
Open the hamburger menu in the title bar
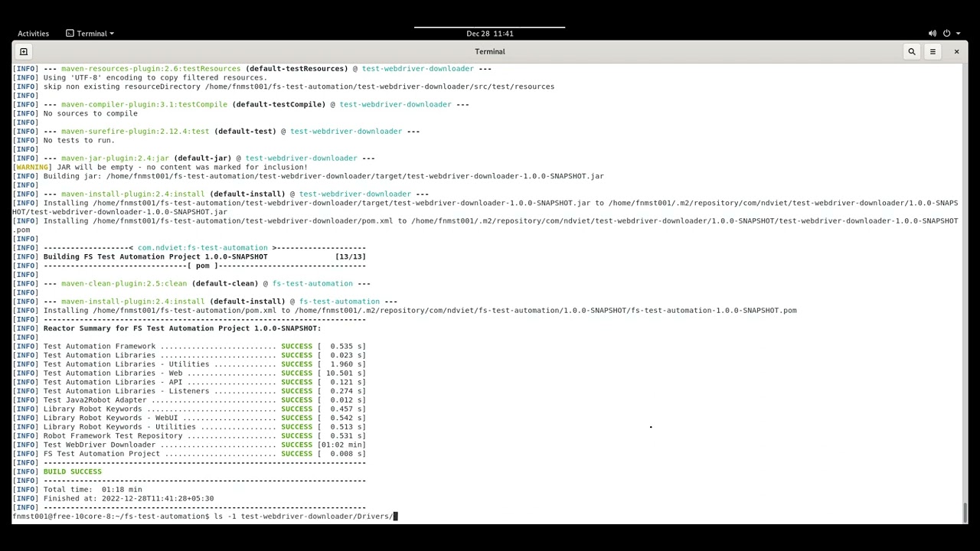point(933,51)
